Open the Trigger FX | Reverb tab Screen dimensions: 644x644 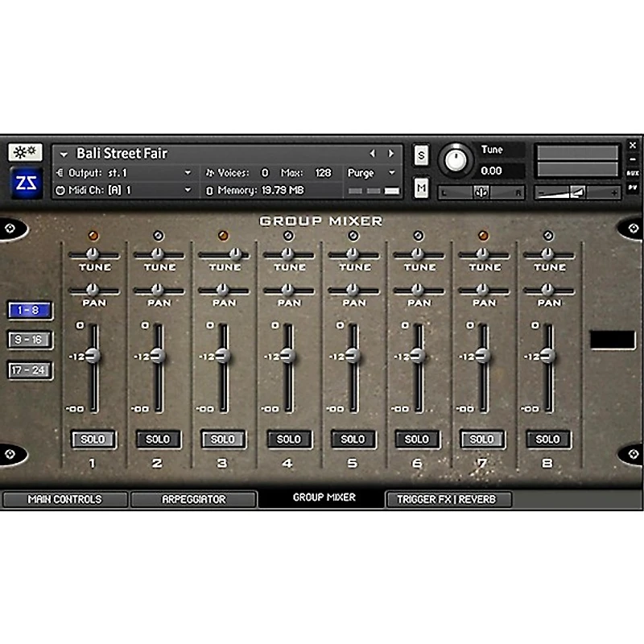tap(448, 499)
